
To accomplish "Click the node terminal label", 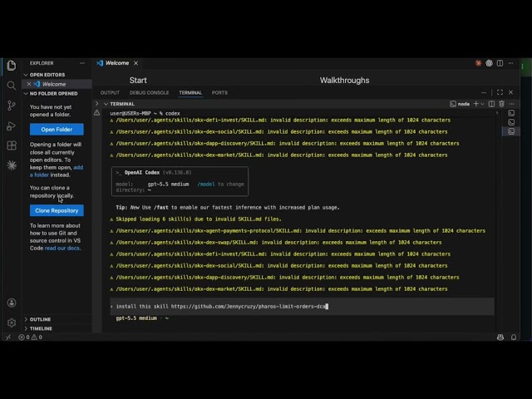I will coord(460,104).
